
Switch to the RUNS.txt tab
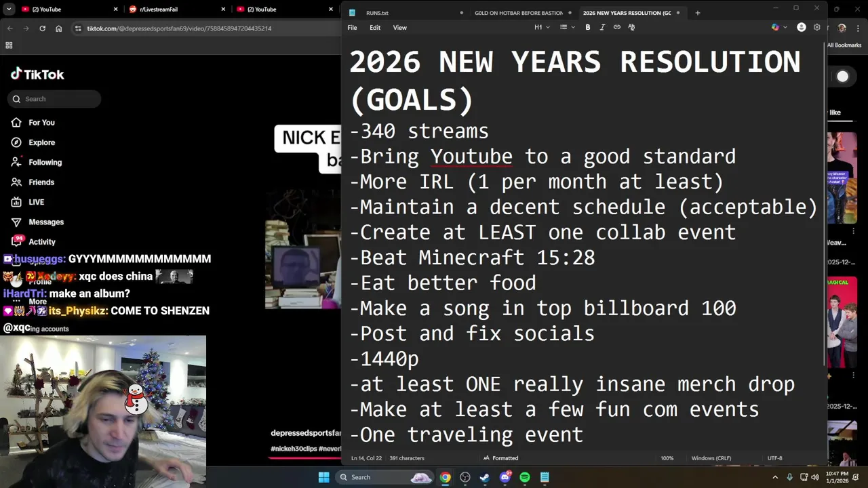point(407,13)
